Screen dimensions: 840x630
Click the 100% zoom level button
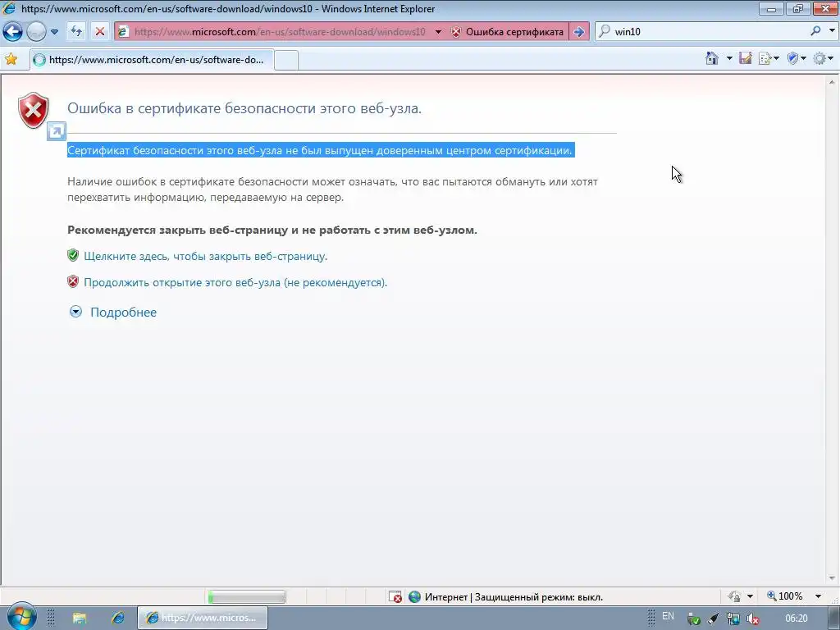tap(785, 596)
